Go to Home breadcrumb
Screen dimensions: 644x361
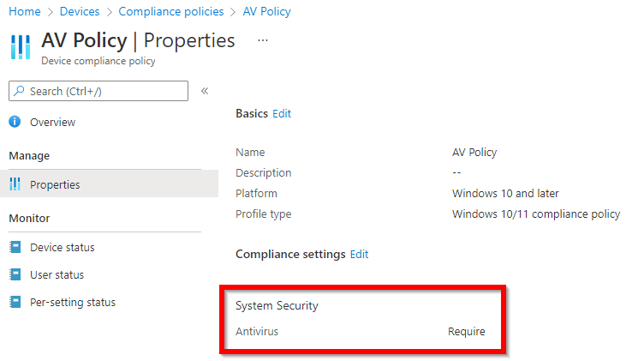(x=25, y=11)
